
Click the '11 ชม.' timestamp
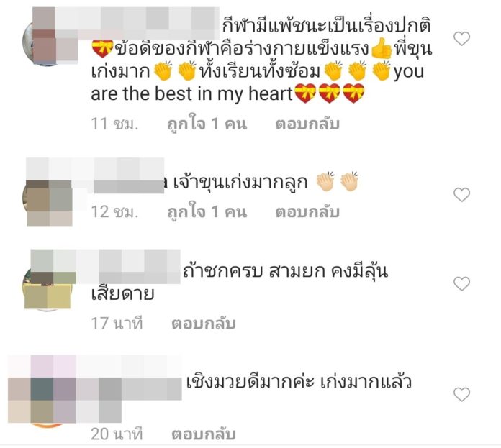pos(114,124)
